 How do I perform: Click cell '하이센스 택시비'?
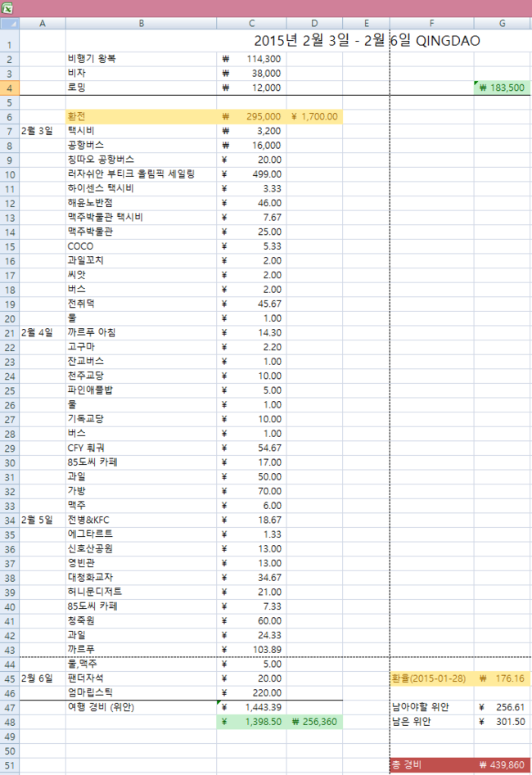[141, 188]
